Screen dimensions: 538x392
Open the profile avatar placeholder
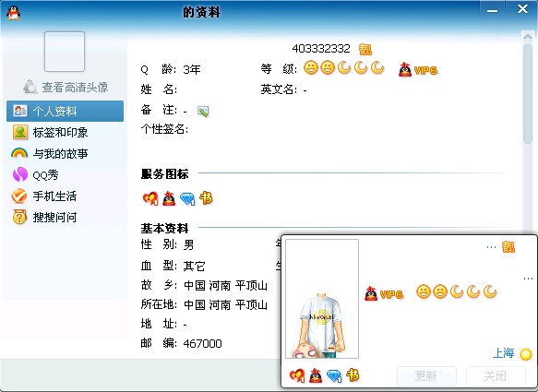coord(65,52)
